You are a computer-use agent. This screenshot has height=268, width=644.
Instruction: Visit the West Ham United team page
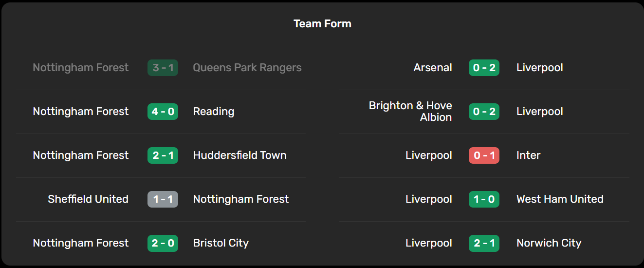tap(560, 199)
